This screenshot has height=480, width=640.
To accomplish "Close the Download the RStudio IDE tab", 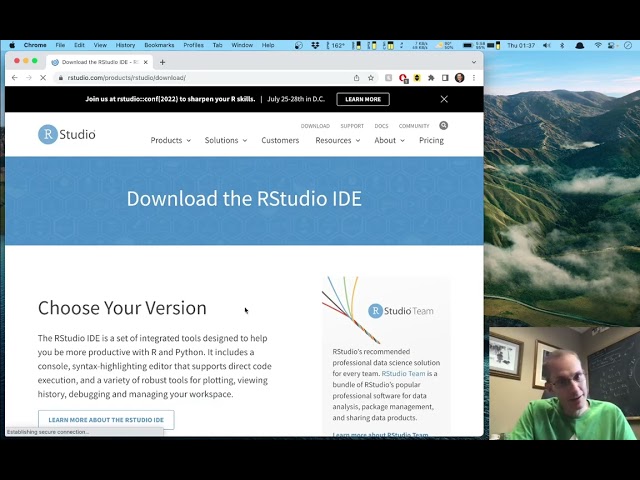I will pyautogui.click(x=146, y=62).
